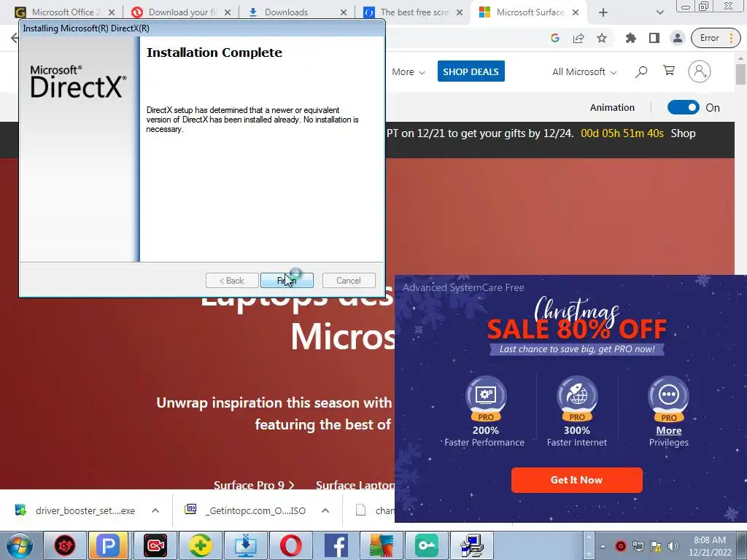This screenshot has height=560, width=747.
Task: Click the 300% Faster Internet icon
Action: click(577, 398)
